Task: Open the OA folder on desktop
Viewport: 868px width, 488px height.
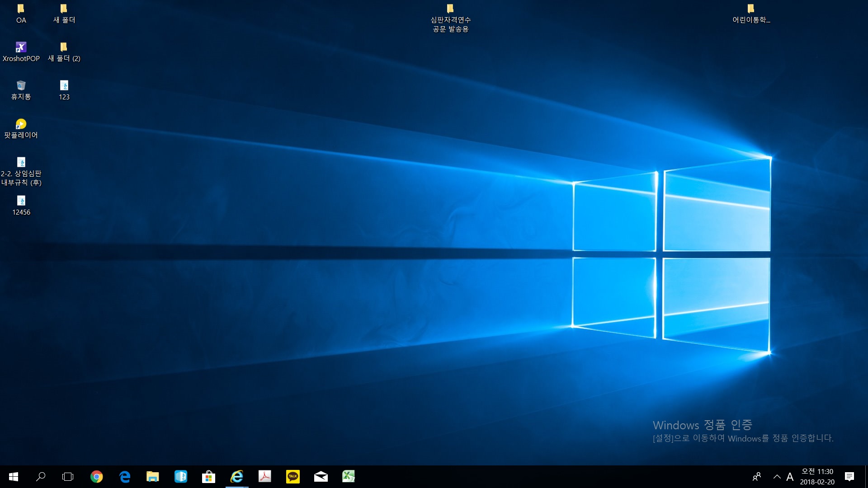Action: (21, 14)
